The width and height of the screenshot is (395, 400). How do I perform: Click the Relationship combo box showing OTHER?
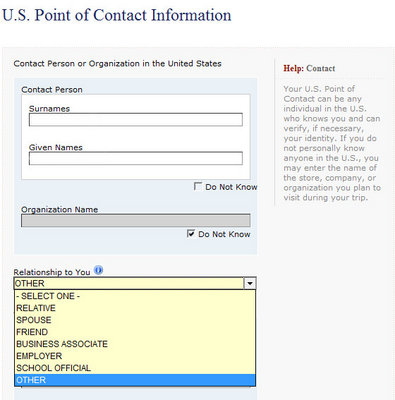tap(135, 284)
